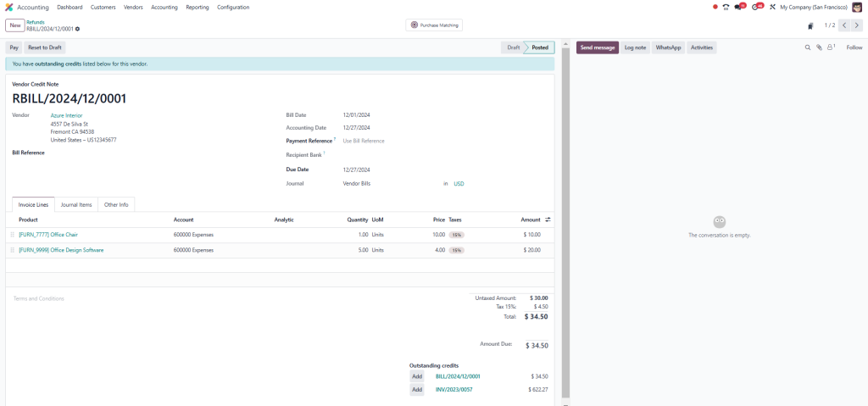
Task: Open the Reporting menu
Action: tap(198, 7)
